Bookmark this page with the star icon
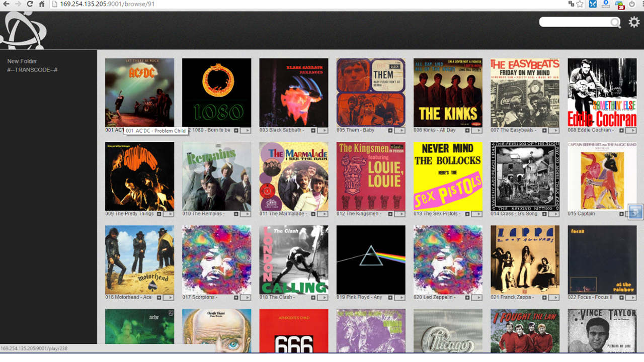 point(580,4)
